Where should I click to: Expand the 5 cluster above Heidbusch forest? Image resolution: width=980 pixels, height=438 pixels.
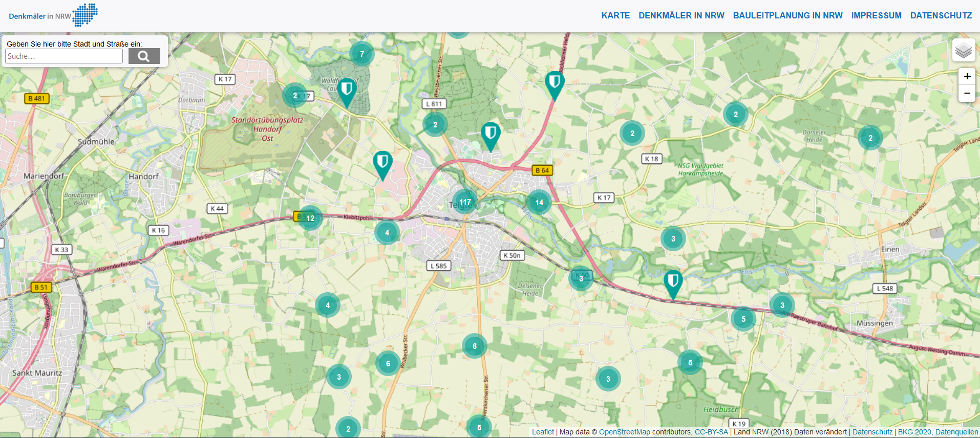690,363
